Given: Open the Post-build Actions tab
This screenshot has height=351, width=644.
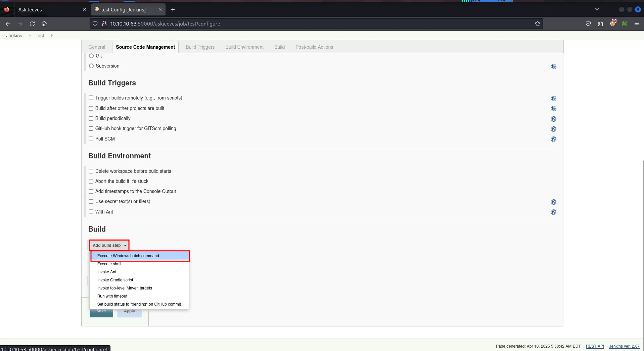Looking at the screenshot, I should pos(314,47).
